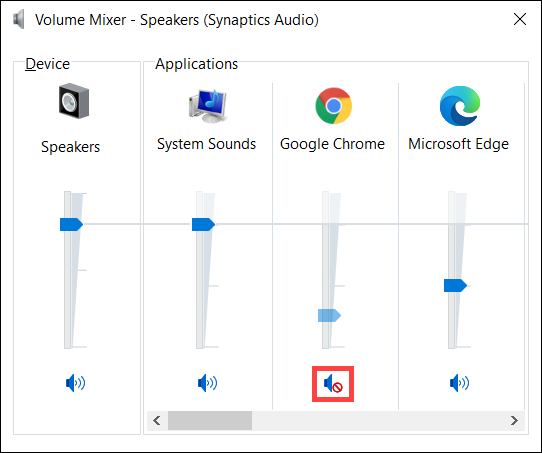The height and width of the screenshot is (453, 542).
Task: Click the Speakers device icon
Action: coord(74,101)
